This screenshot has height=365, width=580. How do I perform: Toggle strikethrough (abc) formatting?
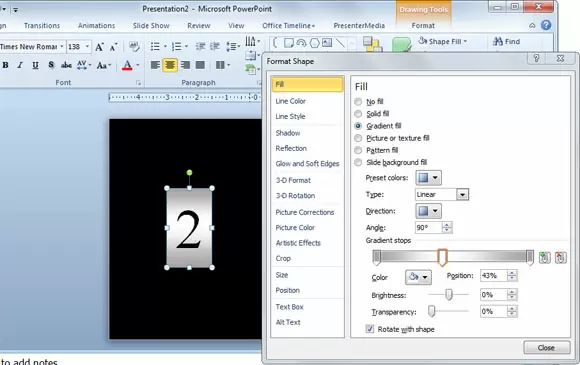click(x=66, y=65)
